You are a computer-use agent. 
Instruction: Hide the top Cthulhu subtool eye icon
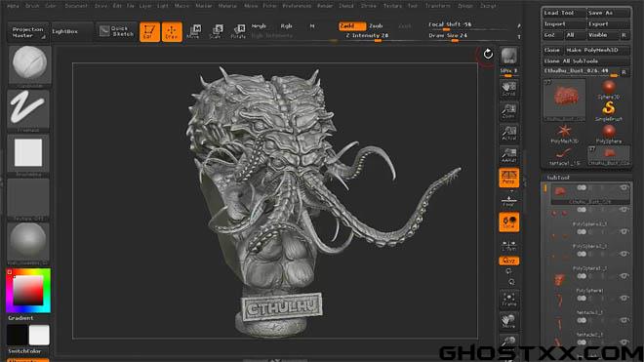[624, 187]
